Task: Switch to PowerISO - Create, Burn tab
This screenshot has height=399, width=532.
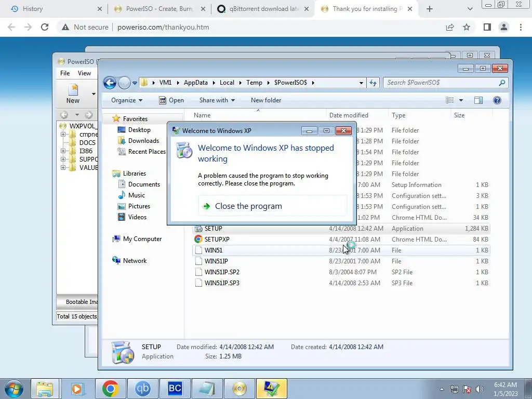Action: [x=159, y=9]
